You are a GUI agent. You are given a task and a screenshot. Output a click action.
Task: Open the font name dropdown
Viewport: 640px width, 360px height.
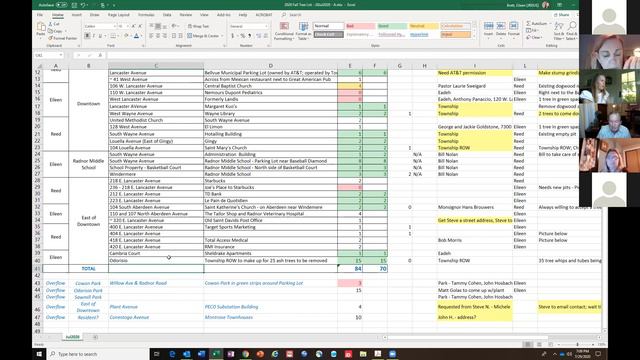(x=115, y=26)
